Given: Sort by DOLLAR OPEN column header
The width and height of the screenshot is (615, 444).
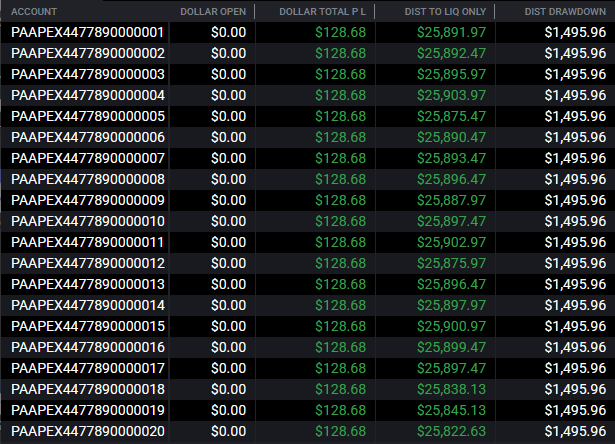Looking at the screenshot, I should 213,12.
